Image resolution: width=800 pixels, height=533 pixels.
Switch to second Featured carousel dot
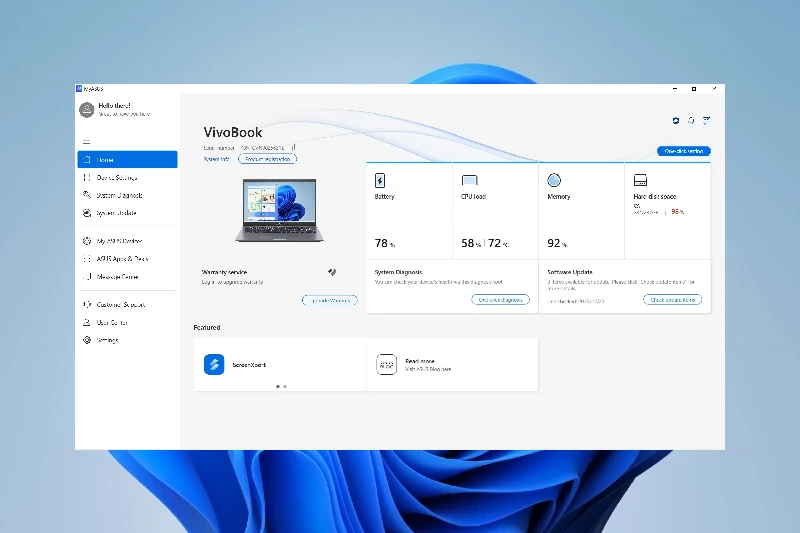[x=285, y=386]
